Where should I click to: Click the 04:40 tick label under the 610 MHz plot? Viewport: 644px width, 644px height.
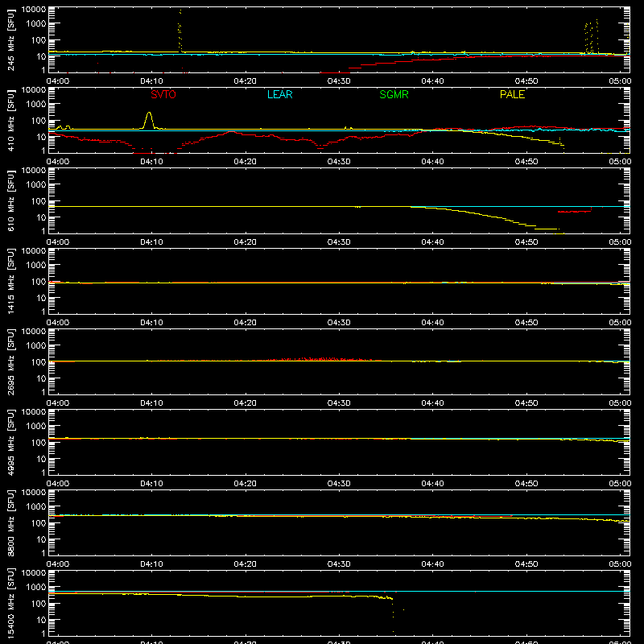(x=432, y=242)
